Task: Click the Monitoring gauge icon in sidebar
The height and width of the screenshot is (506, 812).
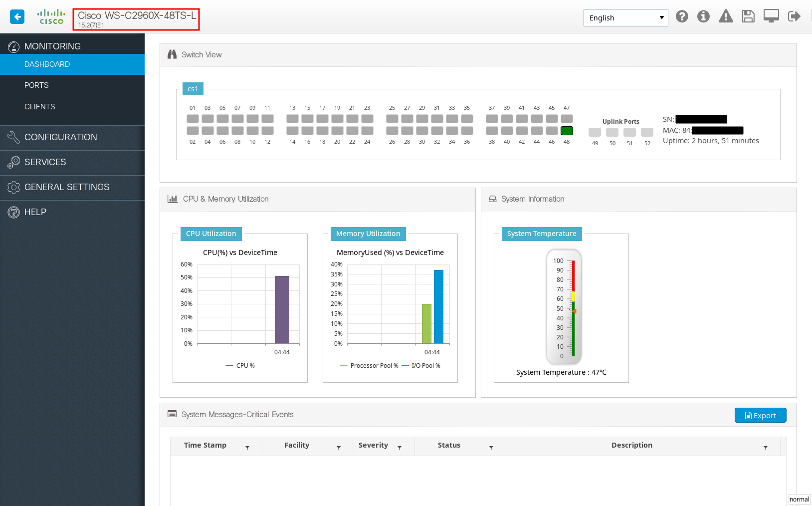Action: click(x=13, y=47)
